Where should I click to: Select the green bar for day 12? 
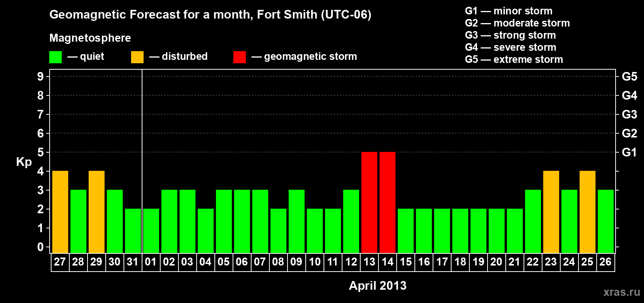(351, 221)
